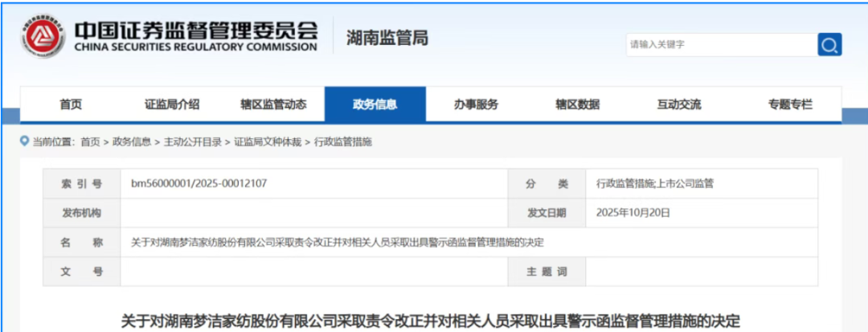Open the 首页 navigation tab

coord(71,104)
